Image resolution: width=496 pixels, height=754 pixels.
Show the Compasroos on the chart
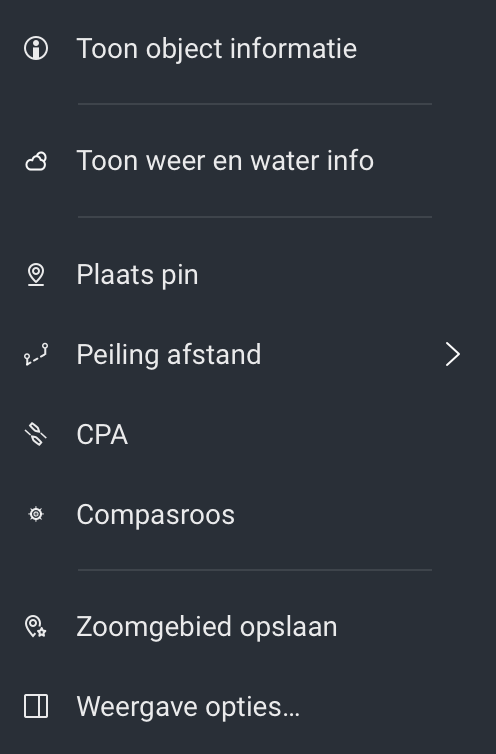click(x=248, y=514)
